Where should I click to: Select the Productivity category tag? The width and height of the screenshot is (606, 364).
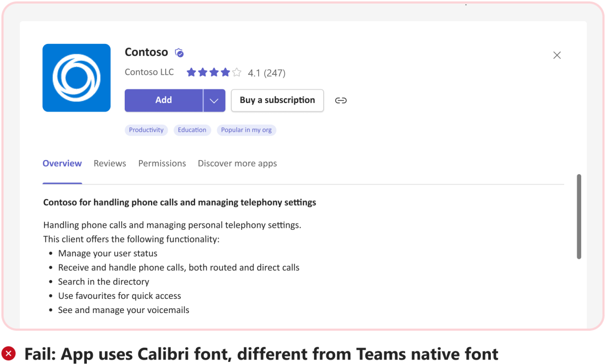click(x=146, y=130)
